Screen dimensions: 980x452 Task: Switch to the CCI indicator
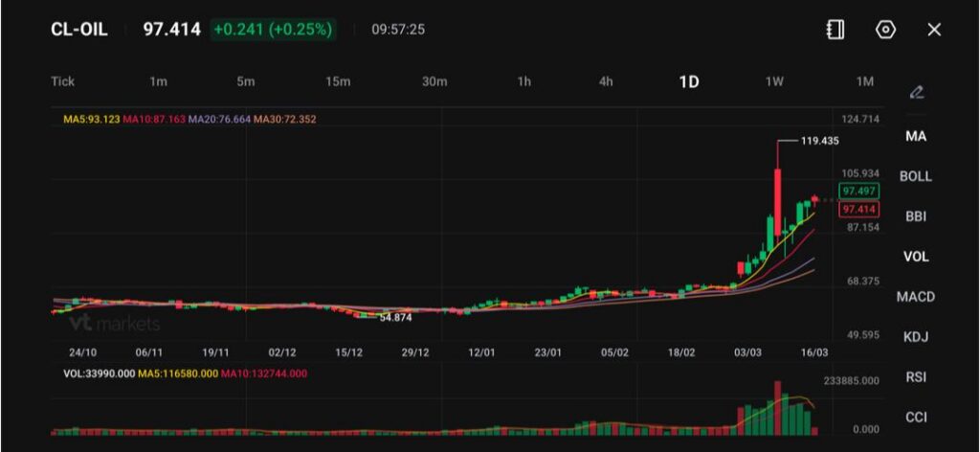click(916, 418)
